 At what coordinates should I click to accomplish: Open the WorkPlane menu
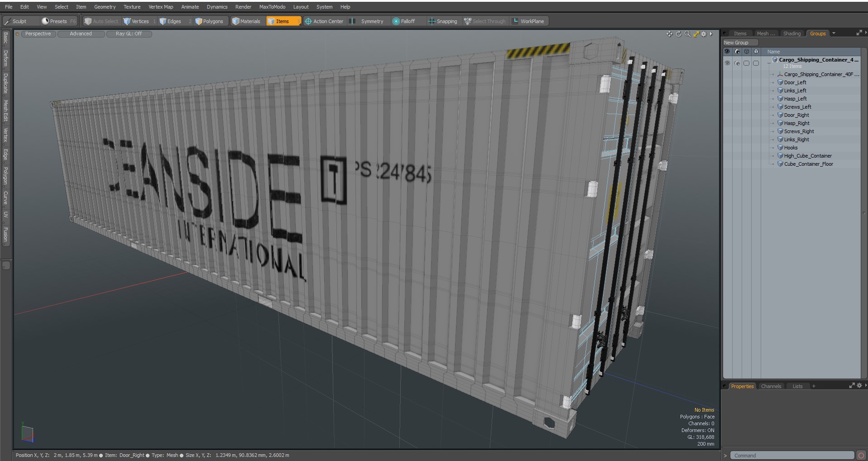[528, 21]
